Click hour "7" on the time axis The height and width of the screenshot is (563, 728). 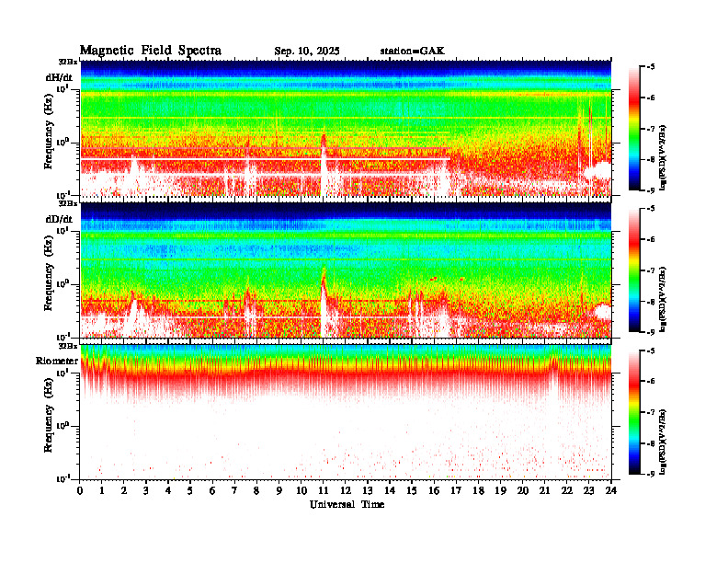234,490
